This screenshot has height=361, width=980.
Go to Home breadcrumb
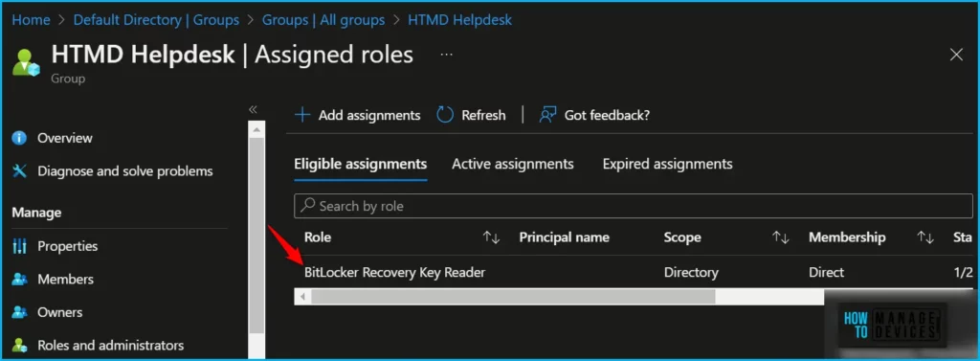[x=31, y=20]
